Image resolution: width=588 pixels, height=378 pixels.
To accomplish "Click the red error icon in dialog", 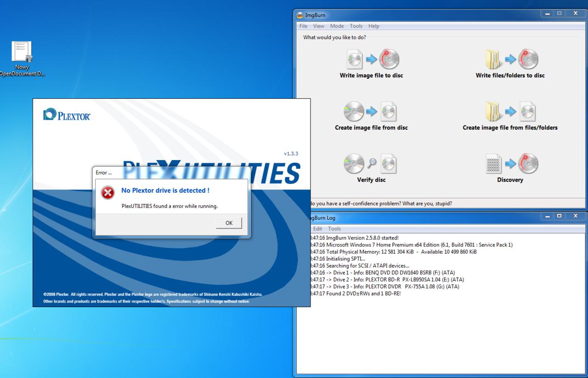I will [108, 193].
